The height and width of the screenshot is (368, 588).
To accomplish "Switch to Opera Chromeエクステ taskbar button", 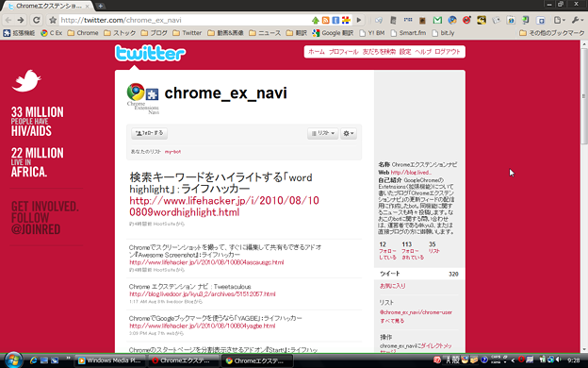I will coord(183,360).
